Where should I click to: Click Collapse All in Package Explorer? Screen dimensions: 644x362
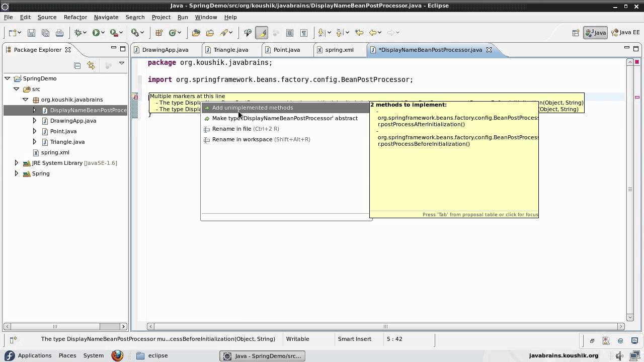click(x=77, y=65)
